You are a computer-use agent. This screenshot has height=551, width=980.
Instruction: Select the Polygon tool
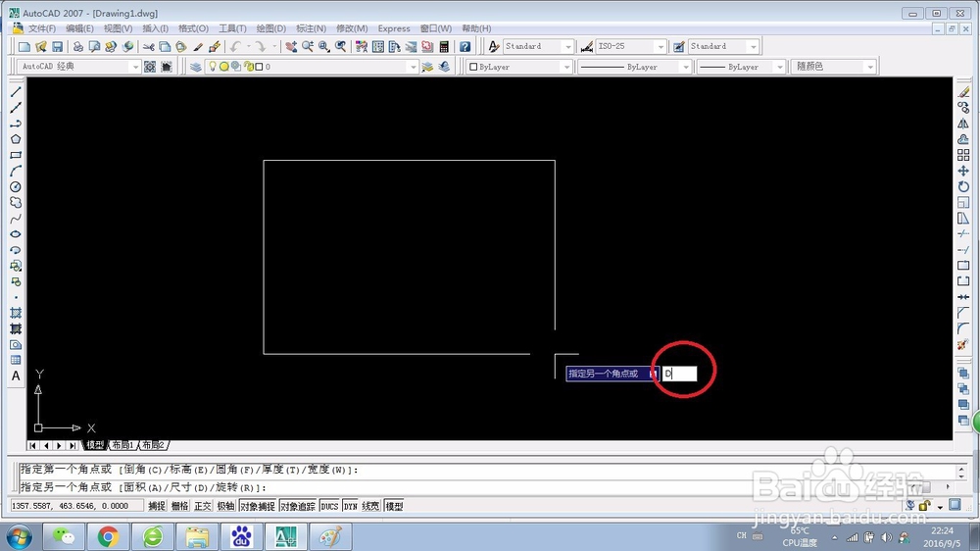pos(16,139)
